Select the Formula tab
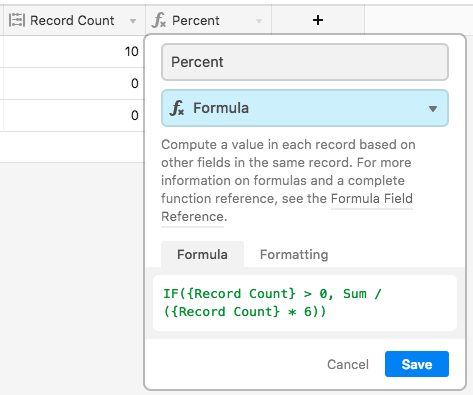The image size is (473, 395). pos(202,254)
